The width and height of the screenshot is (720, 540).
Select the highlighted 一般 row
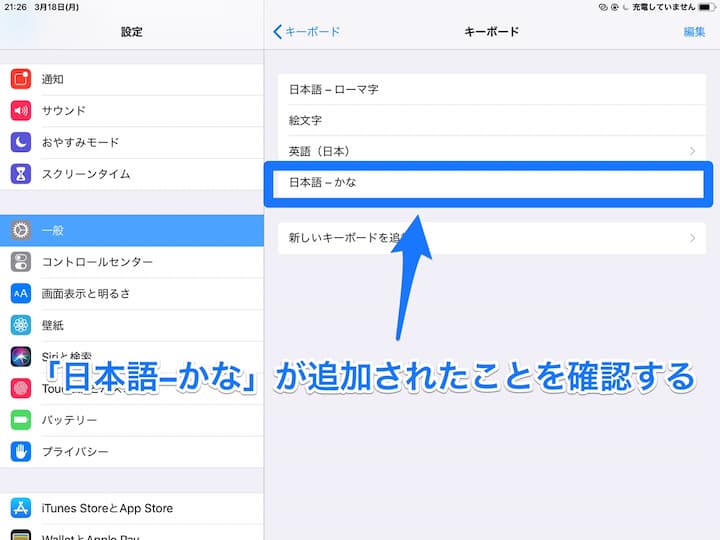coord(132,230)
